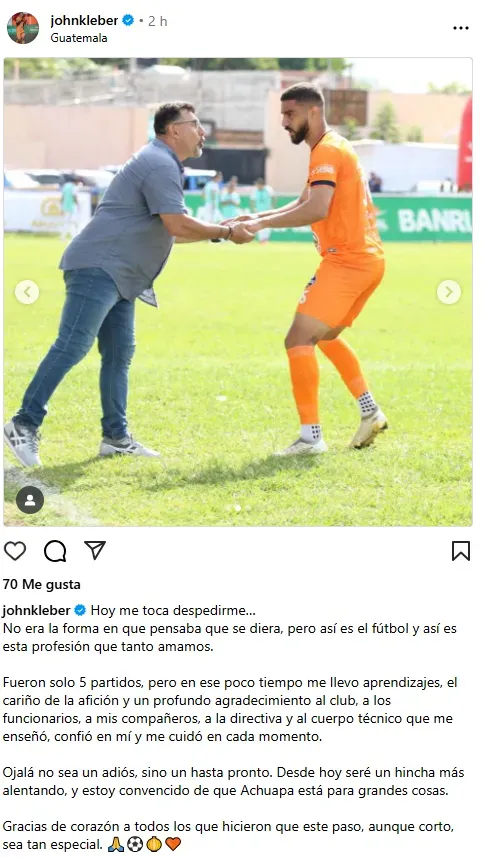Click the verified badge beside the header username
Image resolution: width=493 pixels, height=858 pixels.
128,21
